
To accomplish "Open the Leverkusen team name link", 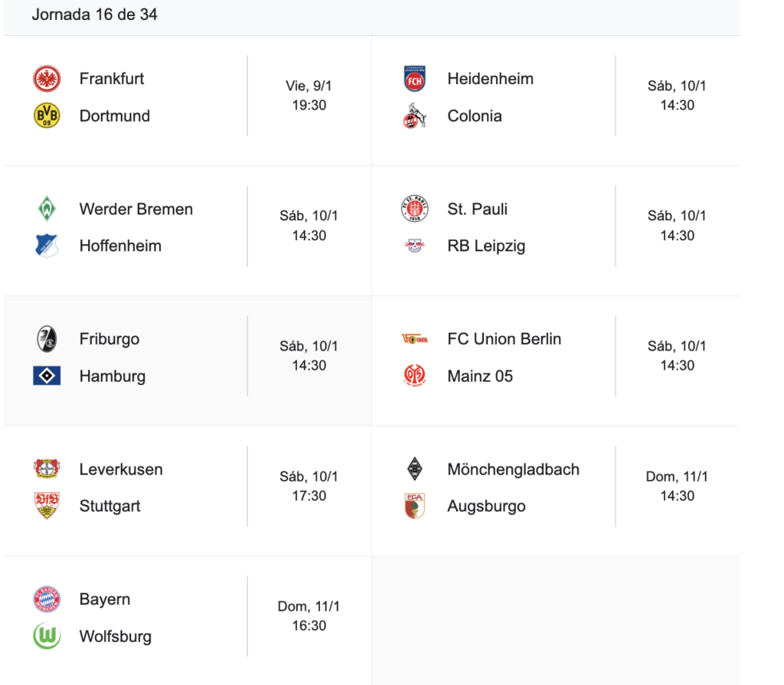I will coord(121,469).
